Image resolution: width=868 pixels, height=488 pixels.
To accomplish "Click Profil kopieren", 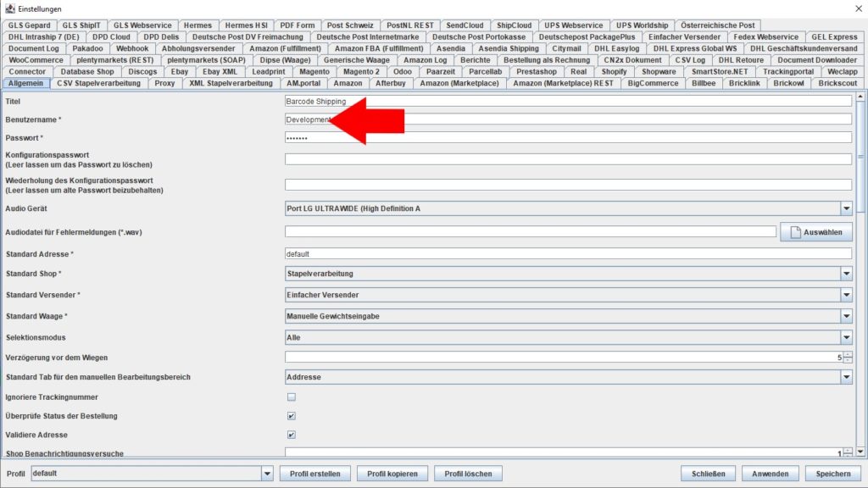I will [x=392, y=474].
